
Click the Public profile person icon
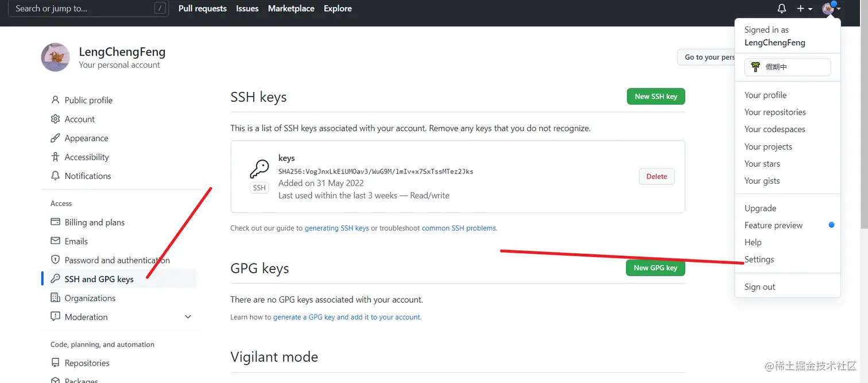pos(55,100)
